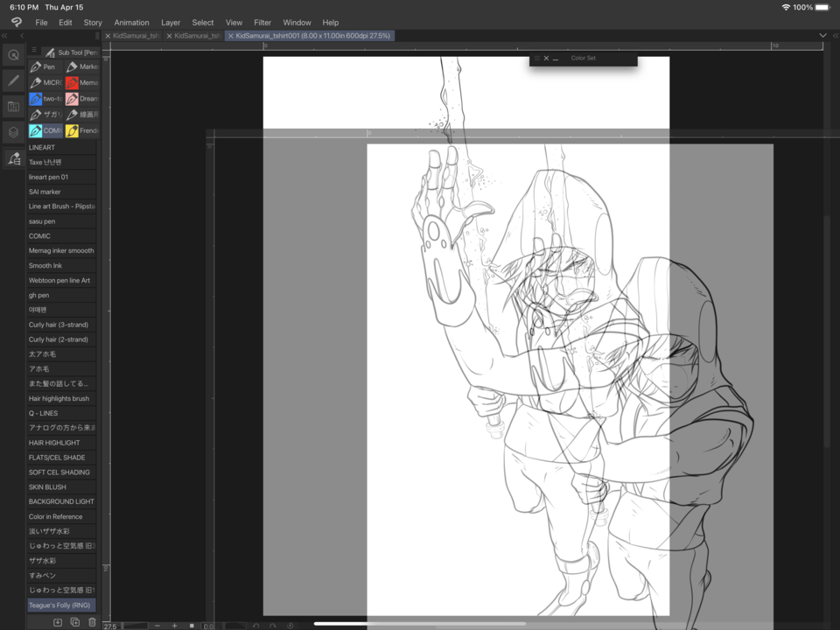Click the duplicate sub tool icon
Image resolution: width=840 pixels, height=630 pixels.
75,622
